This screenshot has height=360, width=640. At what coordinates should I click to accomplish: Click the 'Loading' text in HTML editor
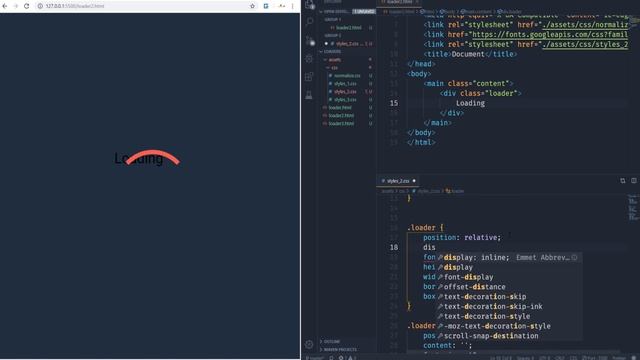[470, 103]
